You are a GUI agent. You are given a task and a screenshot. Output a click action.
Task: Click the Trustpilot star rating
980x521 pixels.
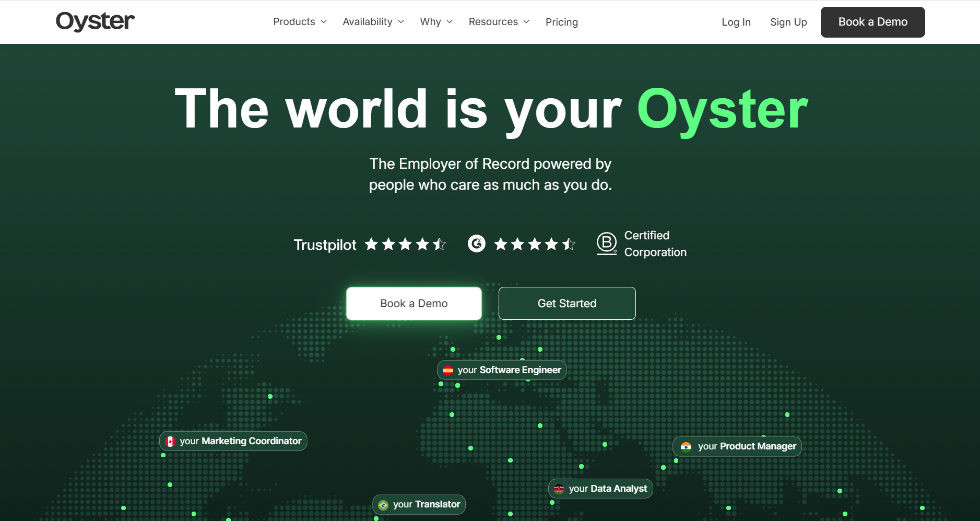pos(405,244)
